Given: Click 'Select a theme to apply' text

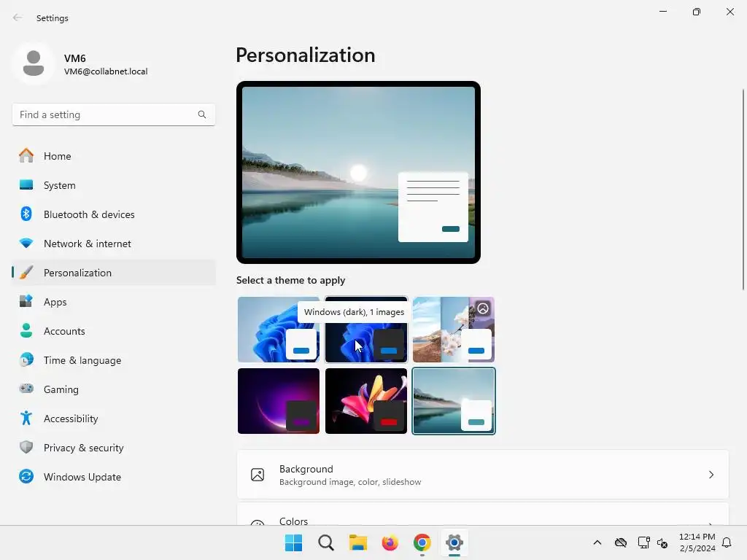Looking at the screenshot, I should [290, 280].
